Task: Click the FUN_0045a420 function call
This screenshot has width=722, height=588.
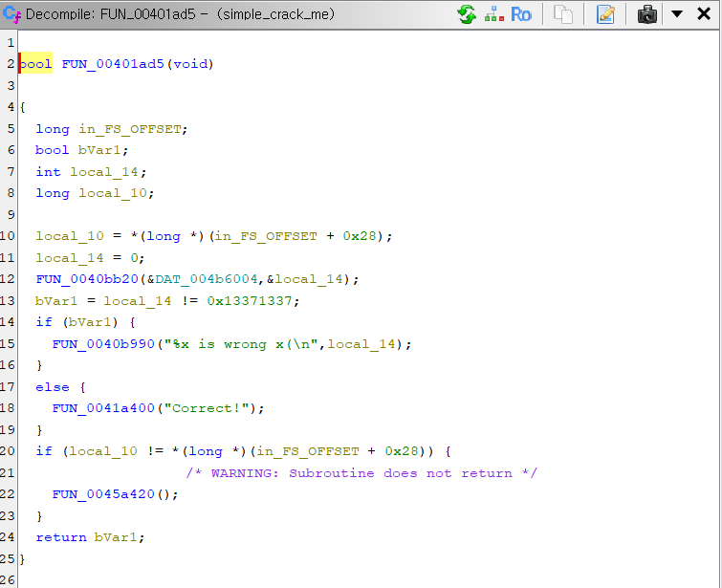Action: pyautogui.click(x=103, y=494)
